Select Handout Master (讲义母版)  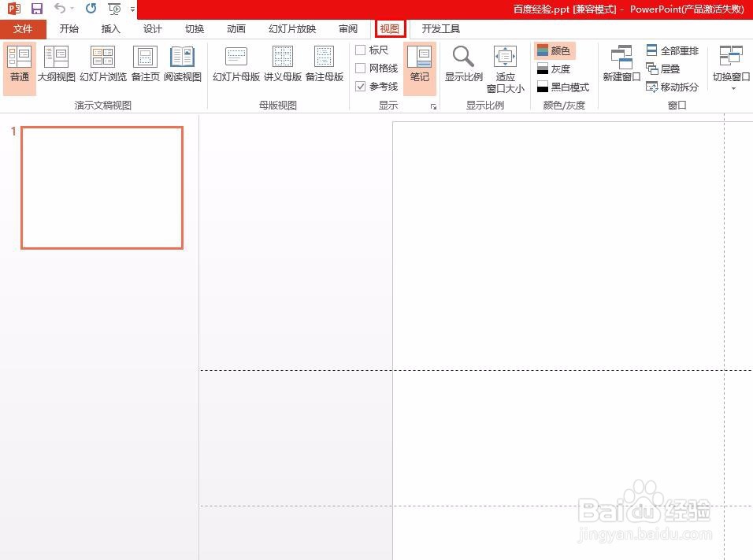pos(279,65)
